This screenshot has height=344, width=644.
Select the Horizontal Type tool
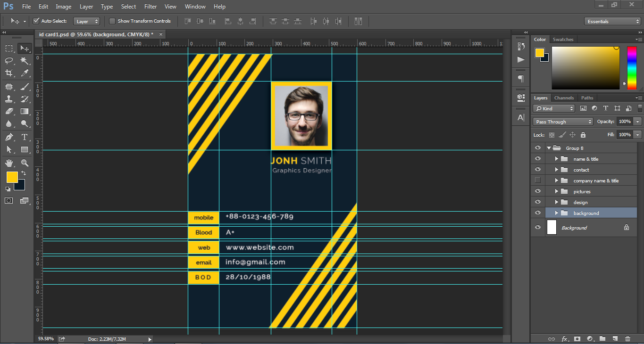(x=25, y=137)
